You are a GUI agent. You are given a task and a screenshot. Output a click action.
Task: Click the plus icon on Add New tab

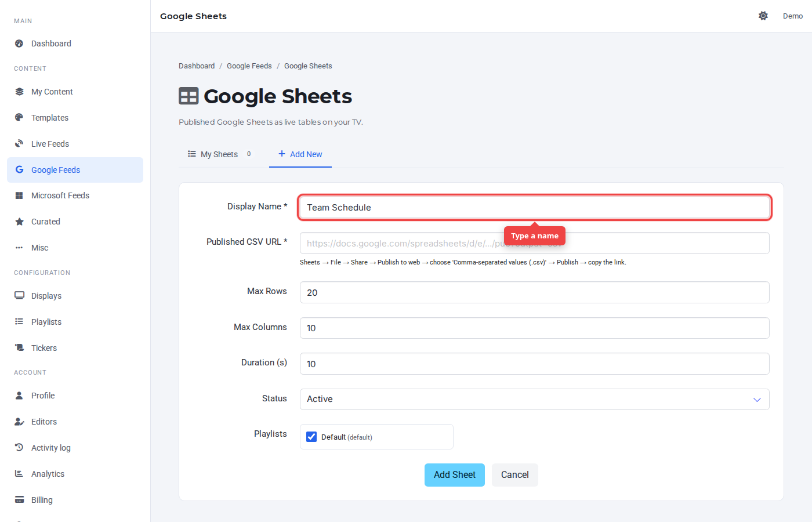point(282,154)
